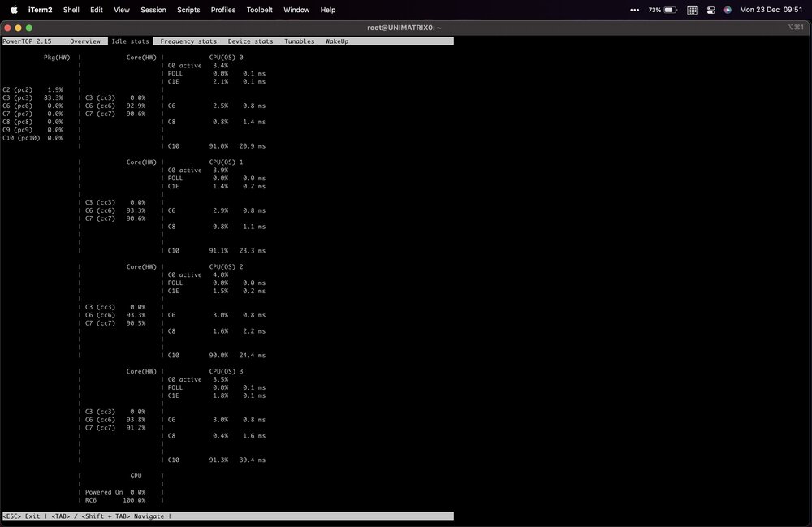Click C0 active 4.0% row
Screen dimensions: 812x527
(x=198, y=275)
